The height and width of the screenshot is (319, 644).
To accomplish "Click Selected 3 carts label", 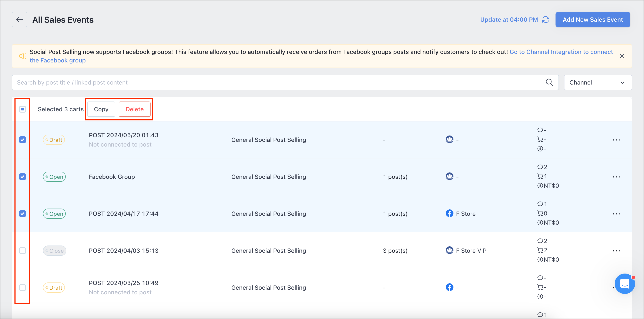I will 60,109.
